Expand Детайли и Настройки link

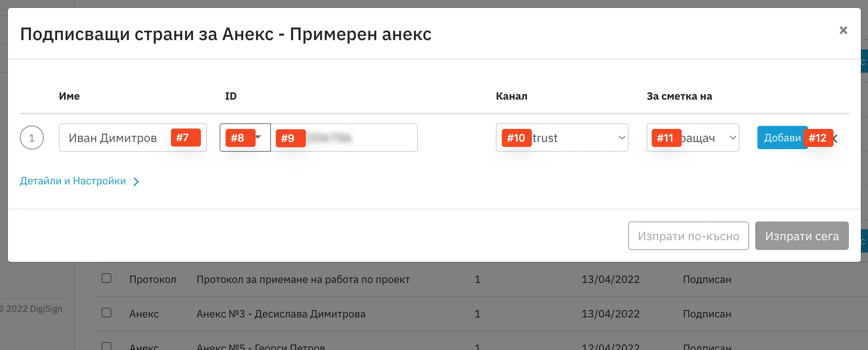tap(79, 181)
